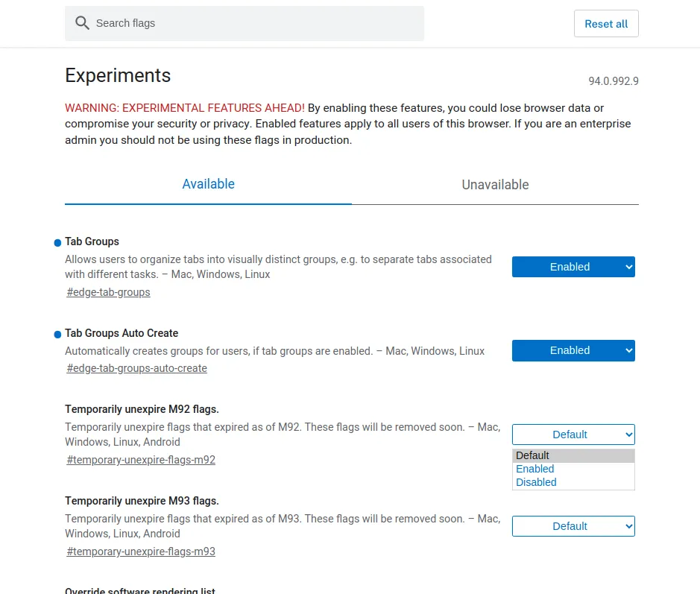Switch to the Available tab
Screen dimensions: 700x594
coord(208,184)
